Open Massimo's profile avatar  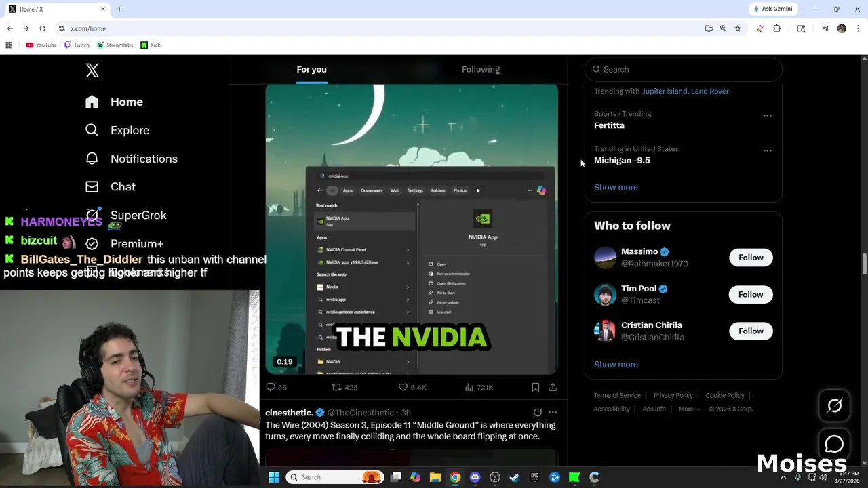tap(605, 258)
